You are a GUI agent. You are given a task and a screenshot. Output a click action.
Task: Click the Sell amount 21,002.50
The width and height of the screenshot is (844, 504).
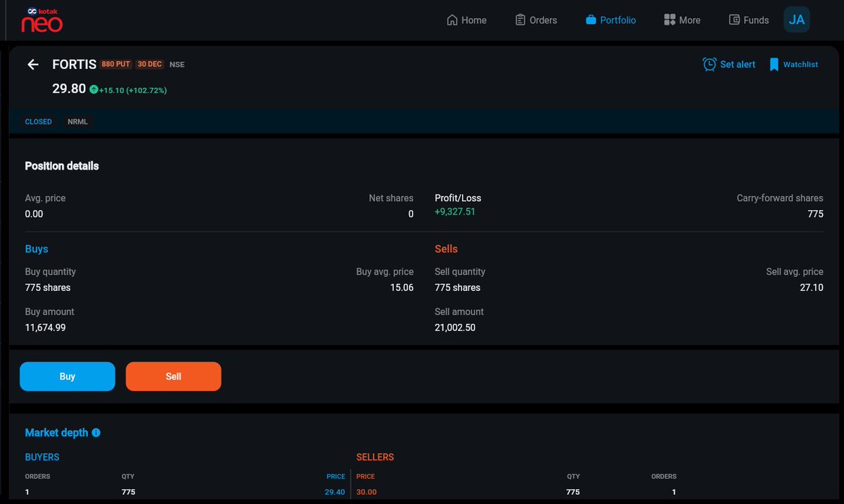point(455,328)
